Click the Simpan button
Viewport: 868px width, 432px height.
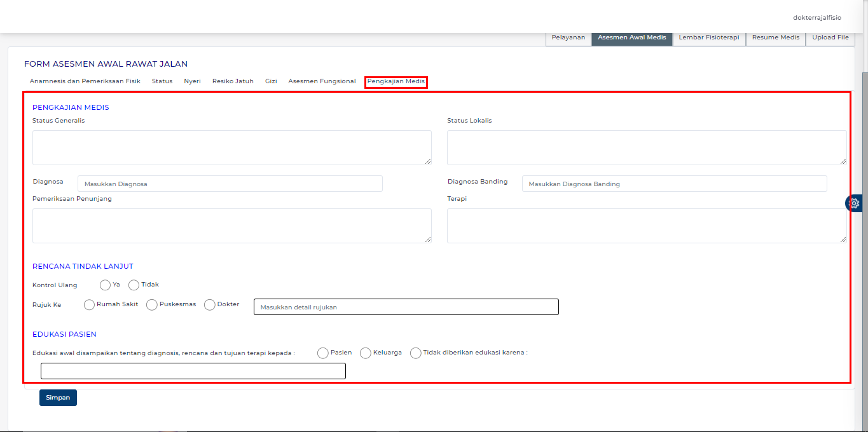point(58,398)
